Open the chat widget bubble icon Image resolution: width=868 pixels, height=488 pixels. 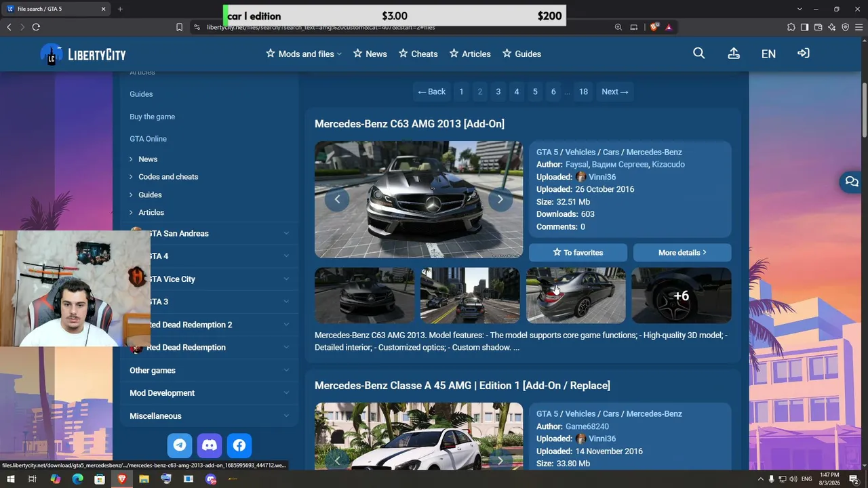click(x=852, y=182)
